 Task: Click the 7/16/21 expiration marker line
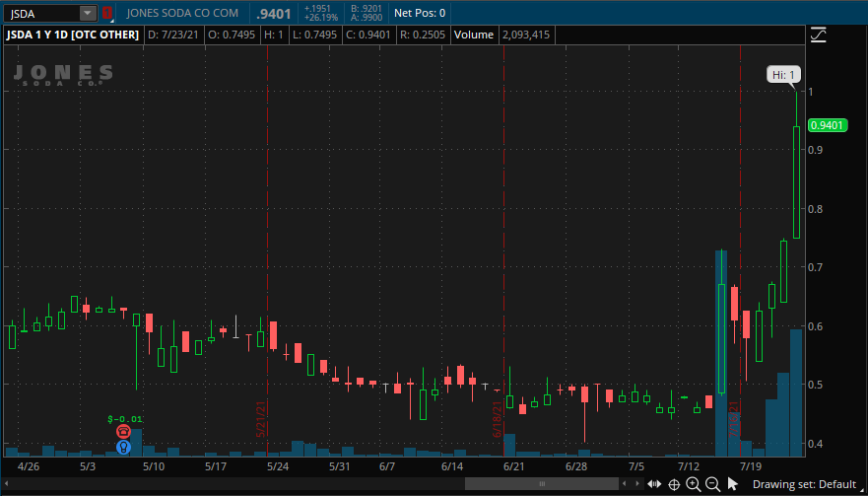740,249
